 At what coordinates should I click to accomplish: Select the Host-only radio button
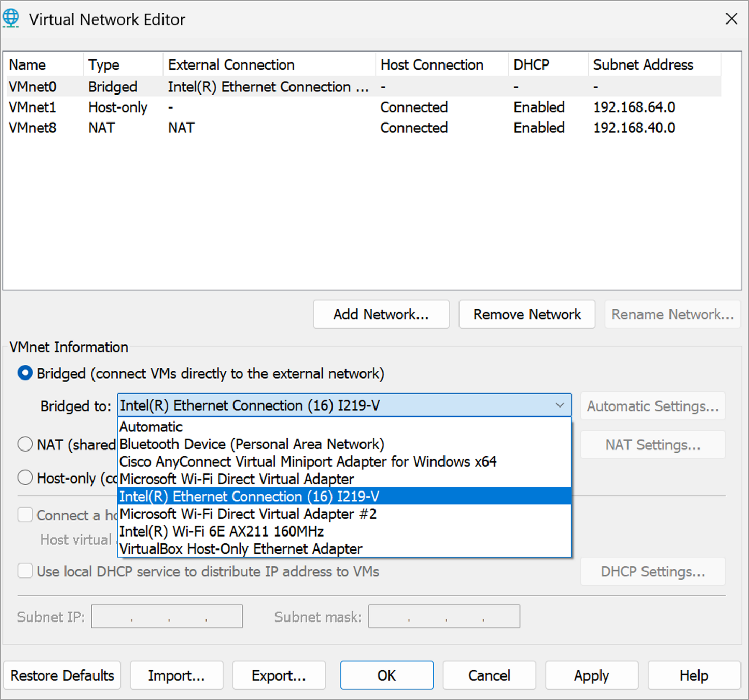point(25,478)
